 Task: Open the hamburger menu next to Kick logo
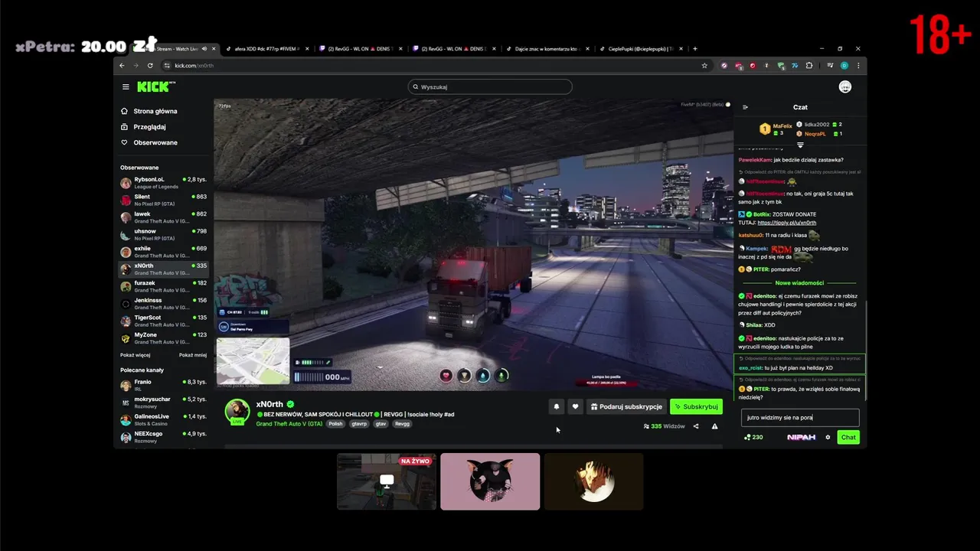coord(126,86)
